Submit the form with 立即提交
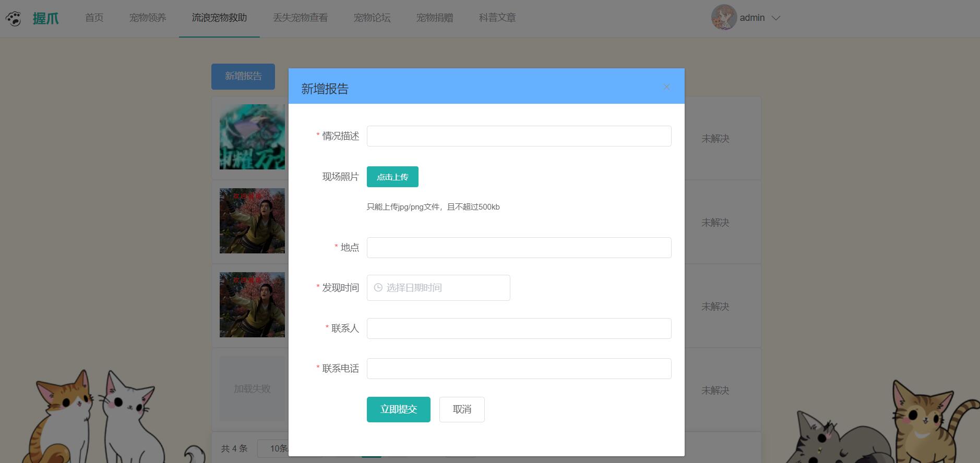The width and height of the screenshot is (980, 463). pyautogui.click(x=398, y=409)
